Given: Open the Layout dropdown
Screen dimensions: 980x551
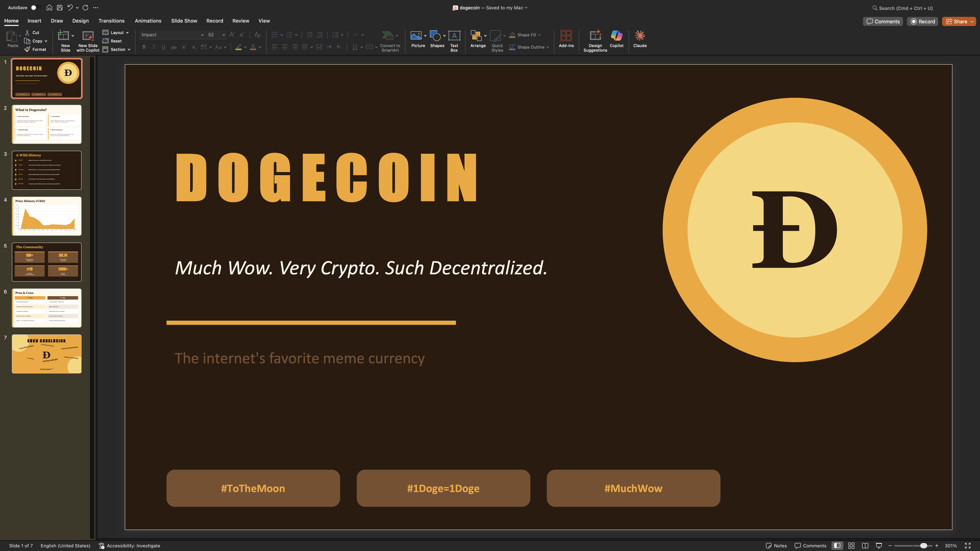Looking at the screenshot, I should [116, 33].
